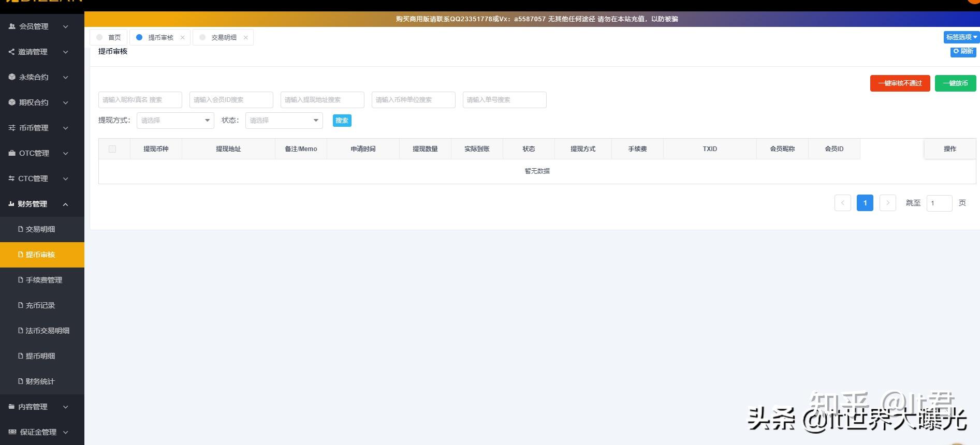Click the 财务管理 chart icon
The width and height of the screenshot is (980, 445).
11,204
